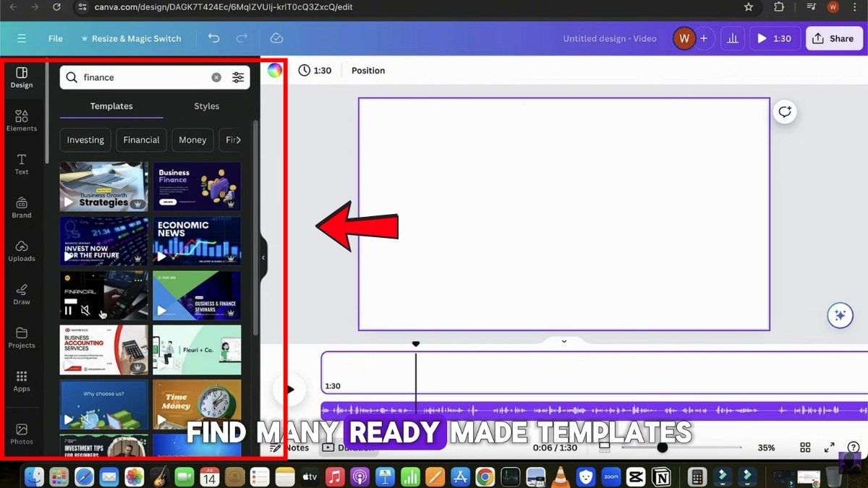Screen dimensions: 868x488
Task: Click the undo arrow icon
Action: click(x=213, y=38)
